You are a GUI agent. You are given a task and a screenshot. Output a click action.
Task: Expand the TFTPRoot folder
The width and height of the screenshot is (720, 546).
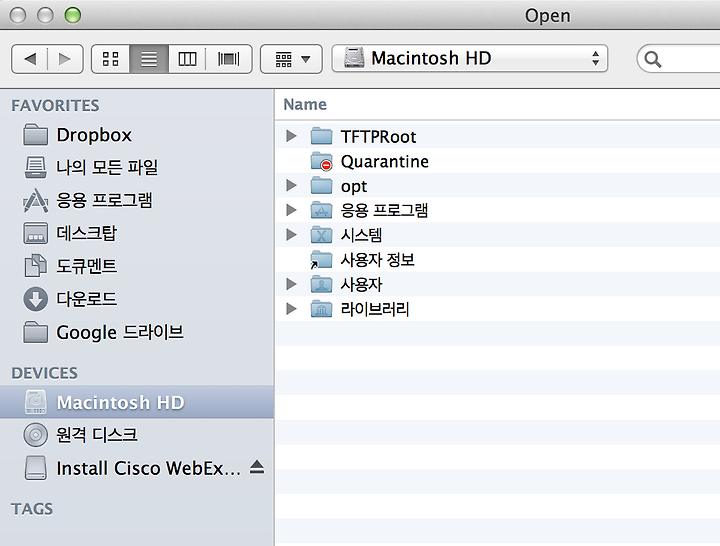pos(291,136)
